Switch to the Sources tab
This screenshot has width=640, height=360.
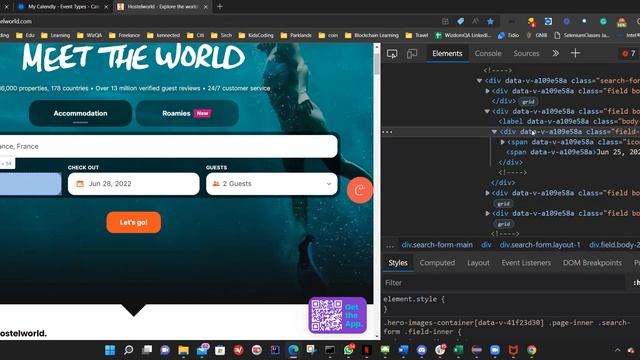526,53
